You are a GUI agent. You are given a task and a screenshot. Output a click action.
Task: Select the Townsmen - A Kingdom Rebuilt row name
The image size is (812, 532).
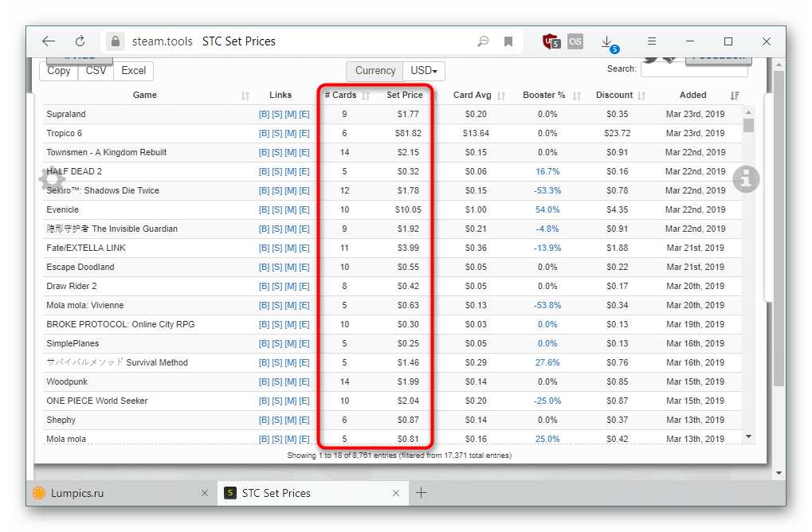[106, 153]
